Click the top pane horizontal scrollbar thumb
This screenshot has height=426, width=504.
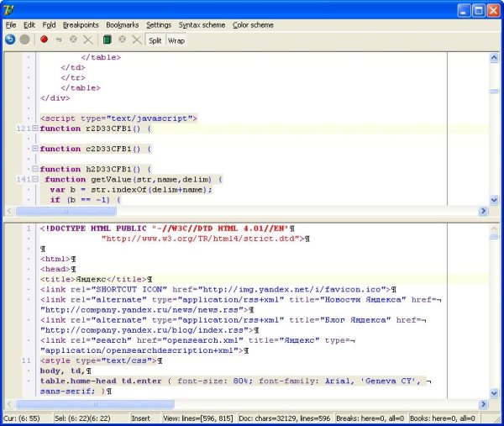66,211
